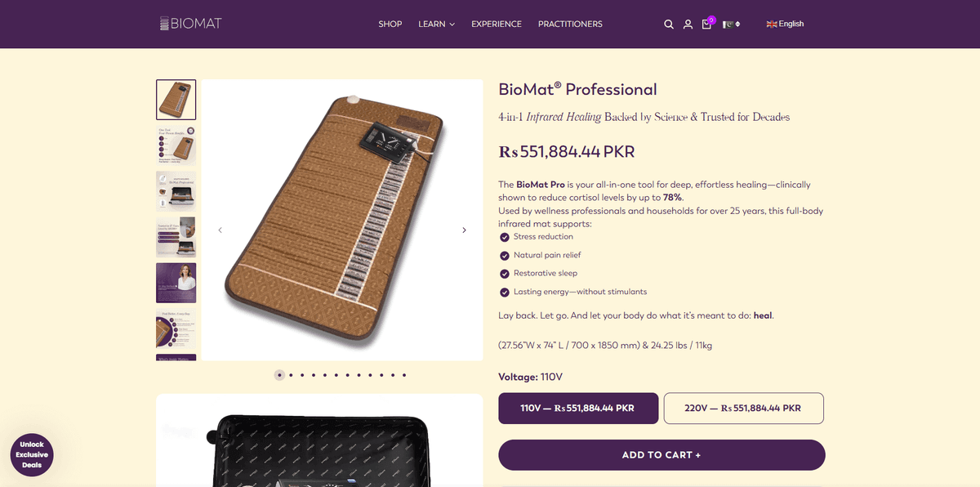Image resolution: width=980 pixels, height=487 pixels.
Task: Go to the SHOP page
Action: (x=390, y=25)
